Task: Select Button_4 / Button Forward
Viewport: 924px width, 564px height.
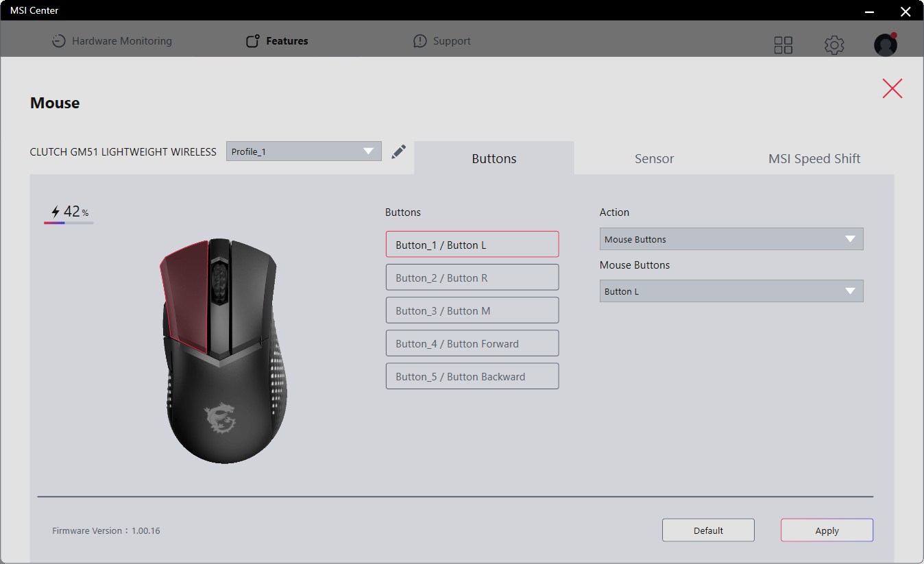Action: [x=472, y=343]
